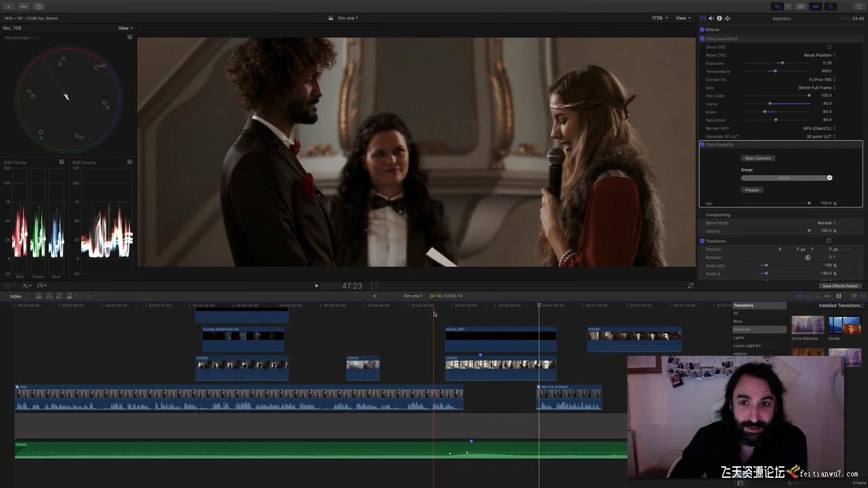The height and width of the screenshot is (488, 868).
Task: Toggle the Timeline panel button
Action: point(815,6)
